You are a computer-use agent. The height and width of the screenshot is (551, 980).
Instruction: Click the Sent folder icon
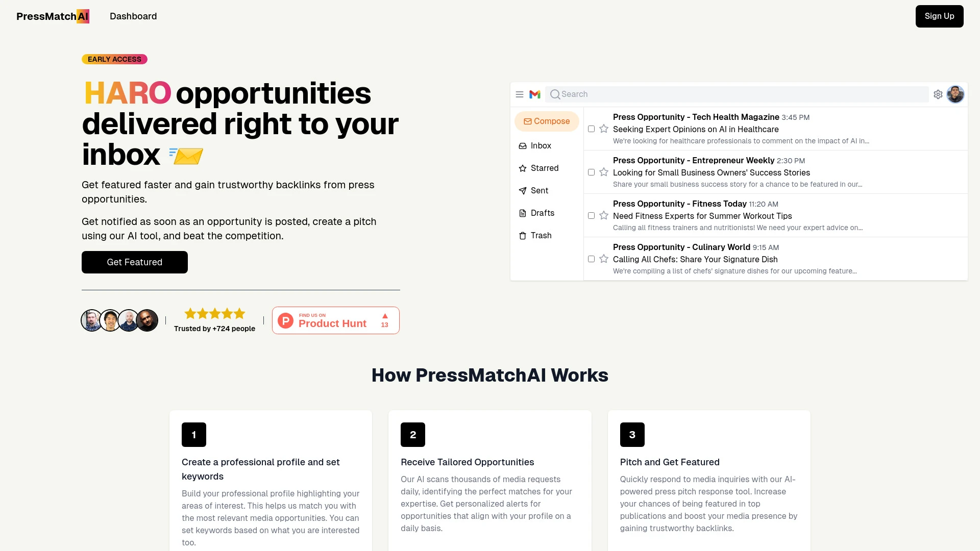[523, 190]
